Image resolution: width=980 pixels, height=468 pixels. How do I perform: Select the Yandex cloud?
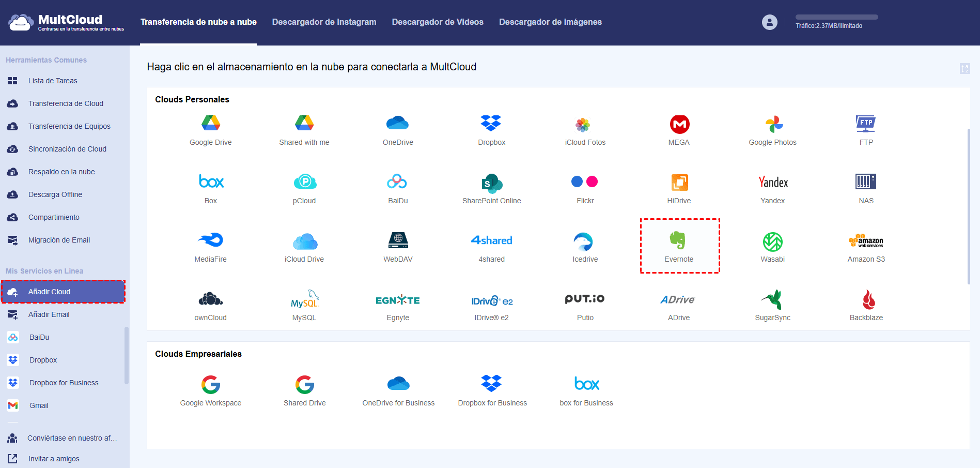pyautogui.click(x=773, y=182)
